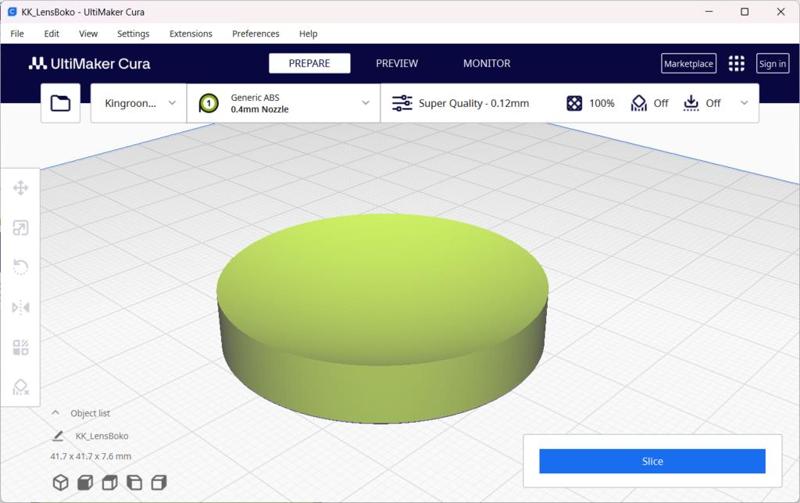The image size is (800, 503).
Task: Select the Move tool
Action: click(20, 188)
